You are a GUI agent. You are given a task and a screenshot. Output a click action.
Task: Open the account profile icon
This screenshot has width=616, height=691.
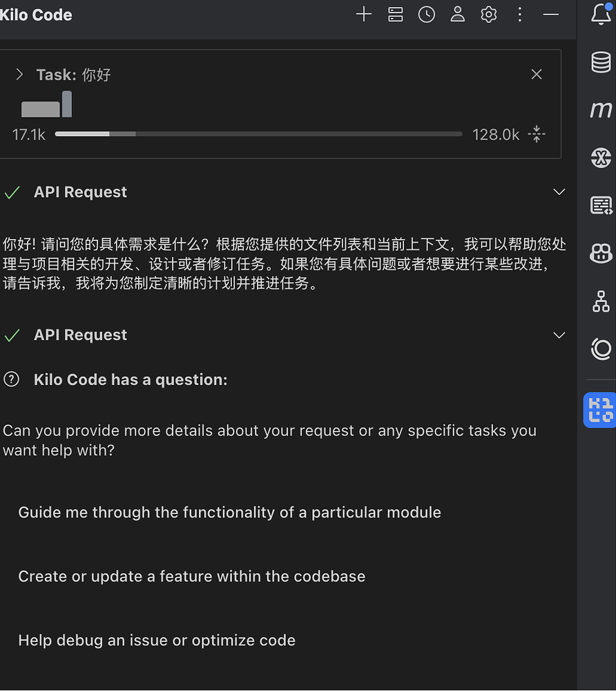457,15
